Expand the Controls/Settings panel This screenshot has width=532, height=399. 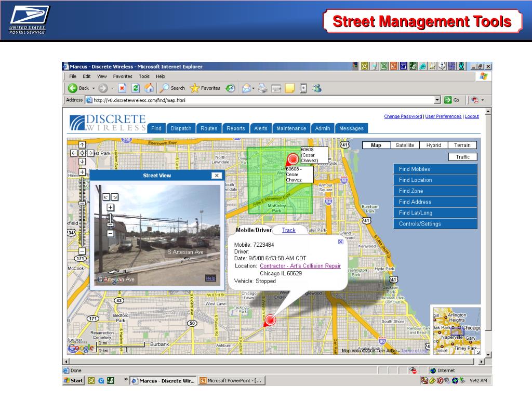pyautogui.click(x=435, y=224)
